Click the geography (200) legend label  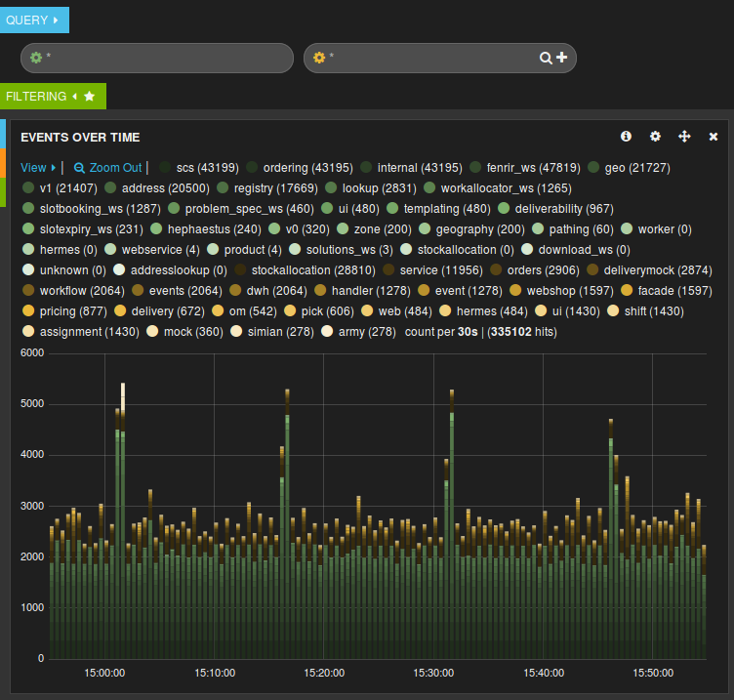pyautogui.click(x=480, y=229)
